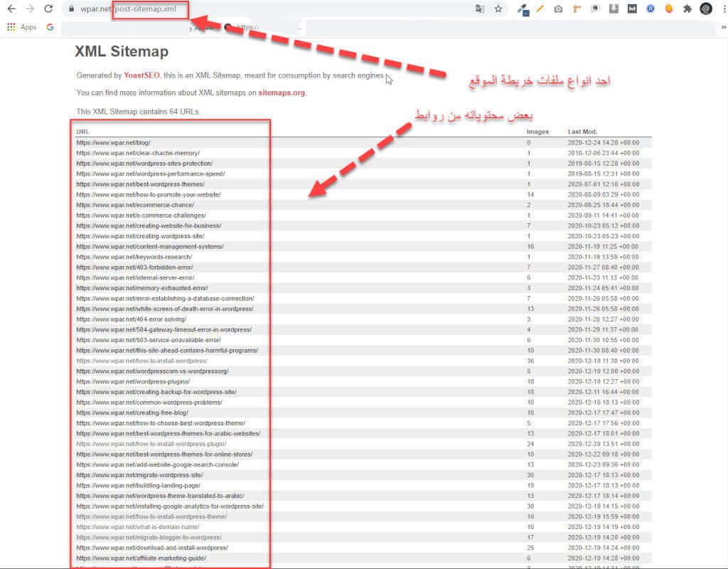The height and width of the screenshot is (569, 728).
Task: Open the content-management-systems link
Action: [150, 247]
